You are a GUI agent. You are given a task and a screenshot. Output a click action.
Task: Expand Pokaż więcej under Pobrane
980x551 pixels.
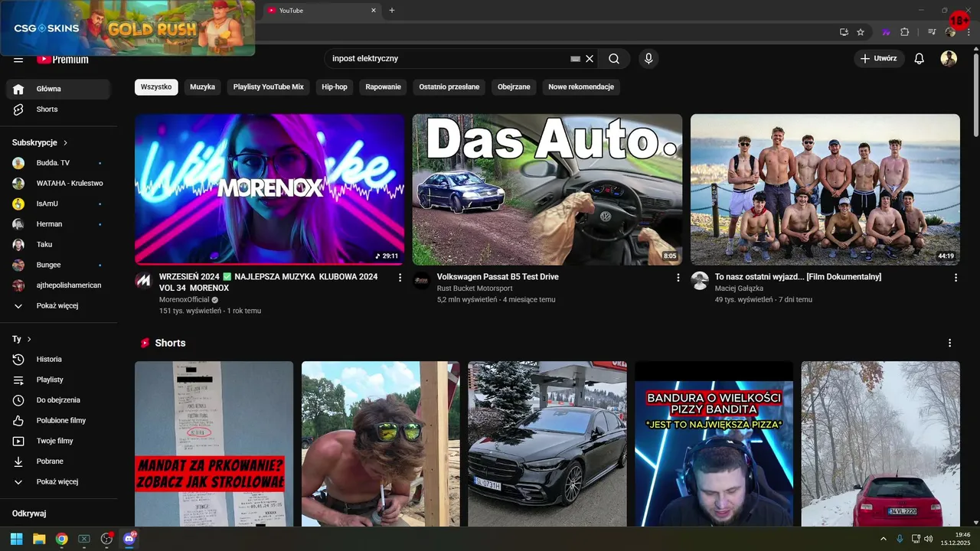pyautogui.click(x=58, y=481)
